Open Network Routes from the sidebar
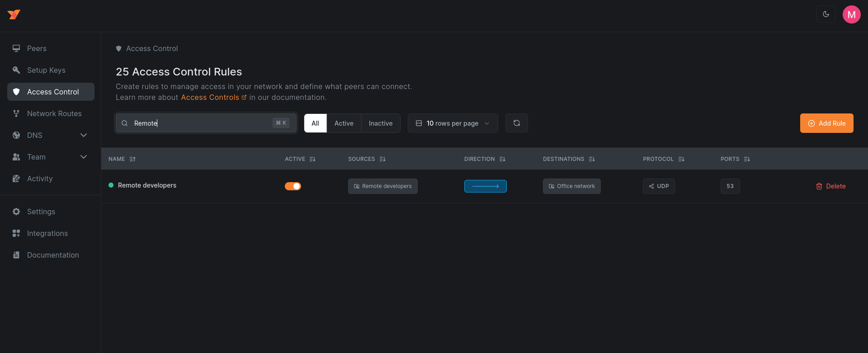This screenshot has width=868, height=353. 54,113
